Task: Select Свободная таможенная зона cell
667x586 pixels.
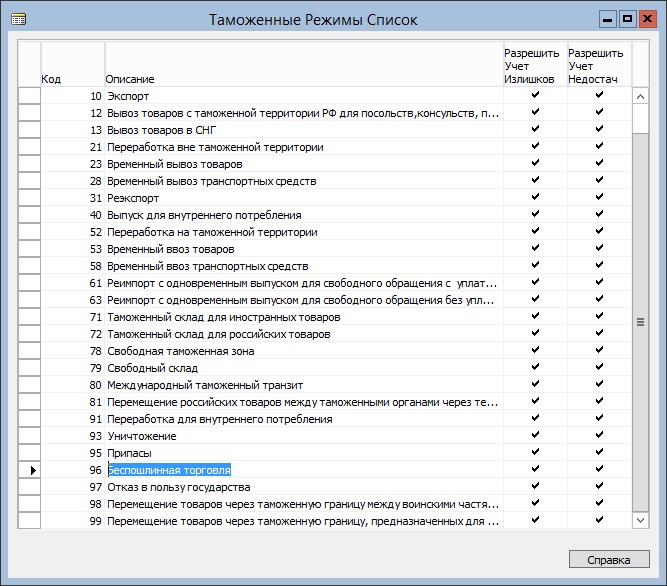Action: tap(304, 351)
